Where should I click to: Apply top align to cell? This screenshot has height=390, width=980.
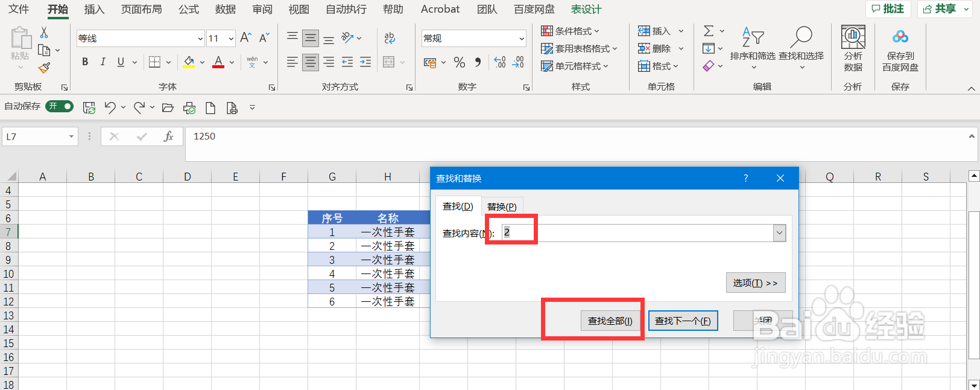[x=292, y=38]
